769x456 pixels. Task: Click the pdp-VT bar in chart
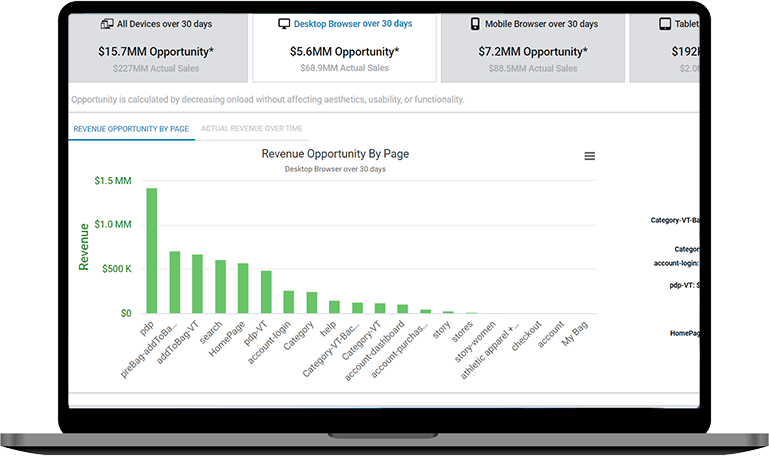pyautogui.click(x=266, y=292)
